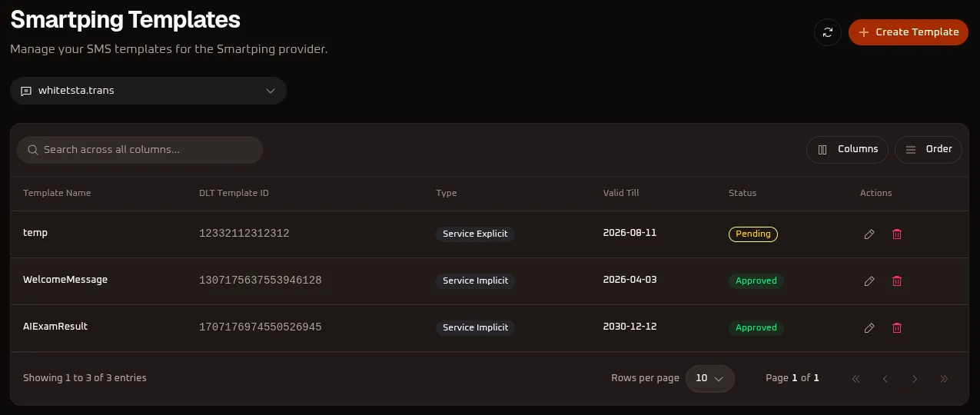
Task: Open the Order button
Action: [x=929, y=149]
